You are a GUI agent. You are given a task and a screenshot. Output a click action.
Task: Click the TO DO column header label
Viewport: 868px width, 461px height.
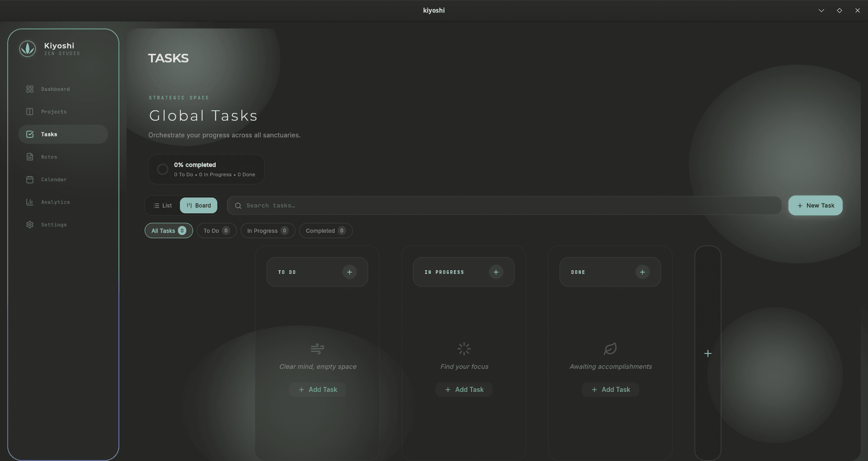click(287, 272)
